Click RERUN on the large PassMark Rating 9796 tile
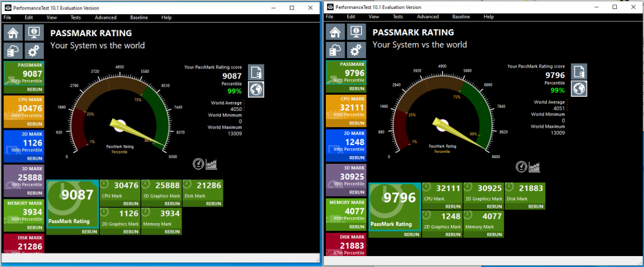 pyautogui.click(x=412, y=235)
